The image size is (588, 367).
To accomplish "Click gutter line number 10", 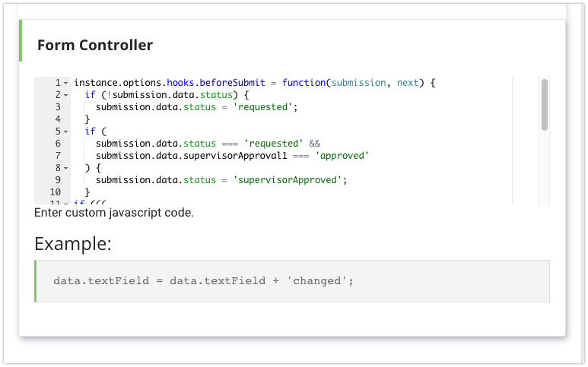I will 55,192.
